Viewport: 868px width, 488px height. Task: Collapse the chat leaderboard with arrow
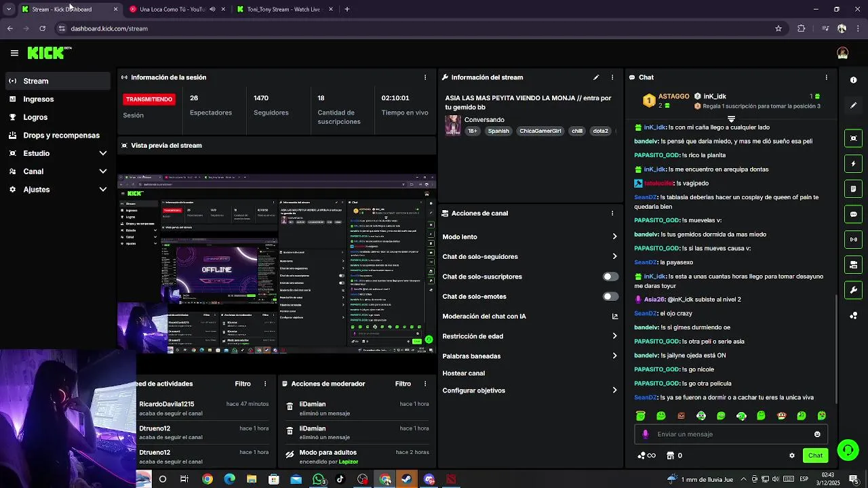731,119
